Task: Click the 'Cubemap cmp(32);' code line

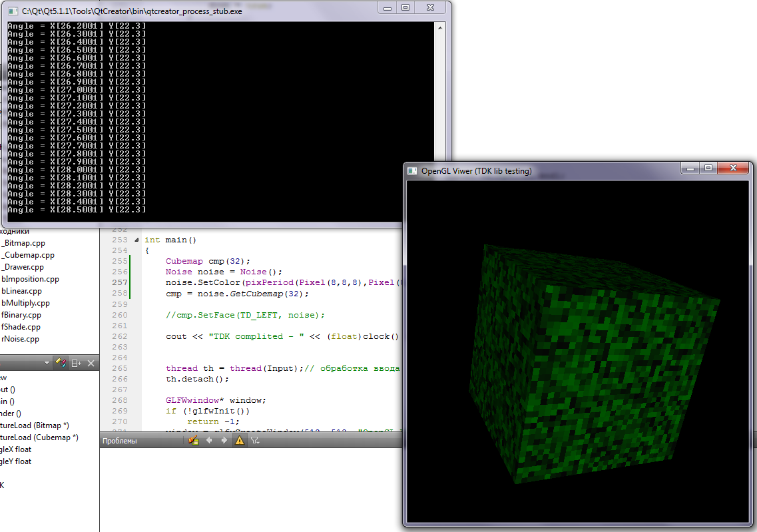Action: (208, 261)
